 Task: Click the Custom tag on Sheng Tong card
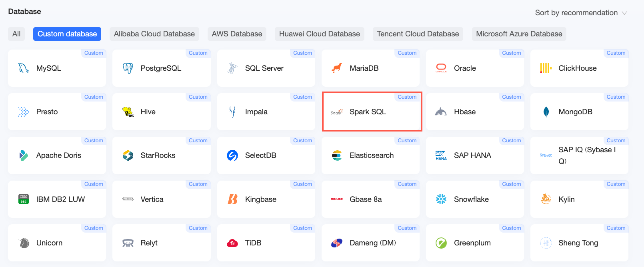(616, 228)
